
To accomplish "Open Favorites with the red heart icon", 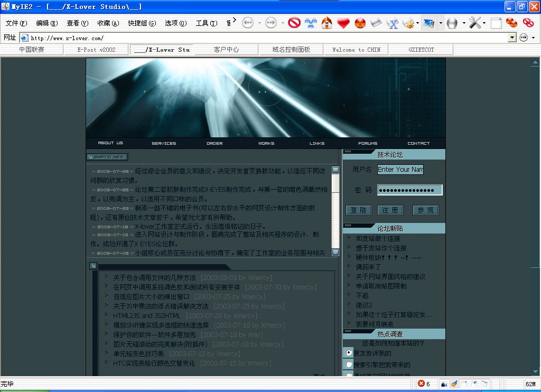I will point(343,23).
